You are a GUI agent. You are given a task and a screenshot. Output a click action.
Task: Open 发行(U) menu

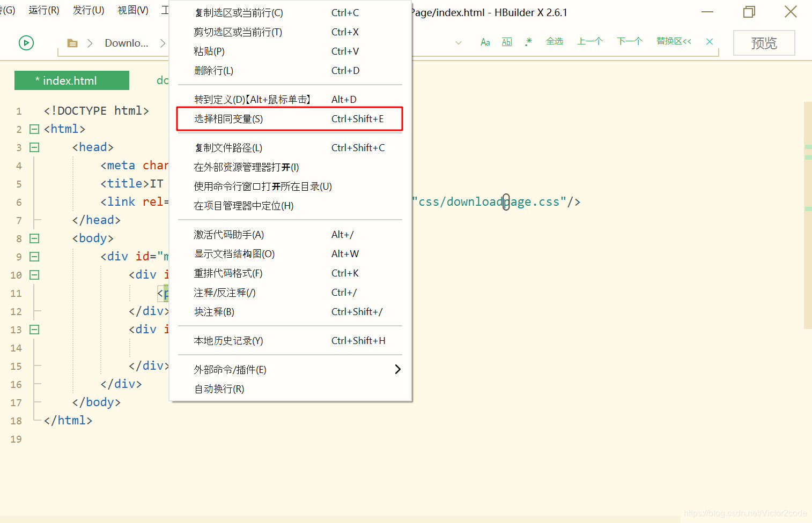point(88,10)
